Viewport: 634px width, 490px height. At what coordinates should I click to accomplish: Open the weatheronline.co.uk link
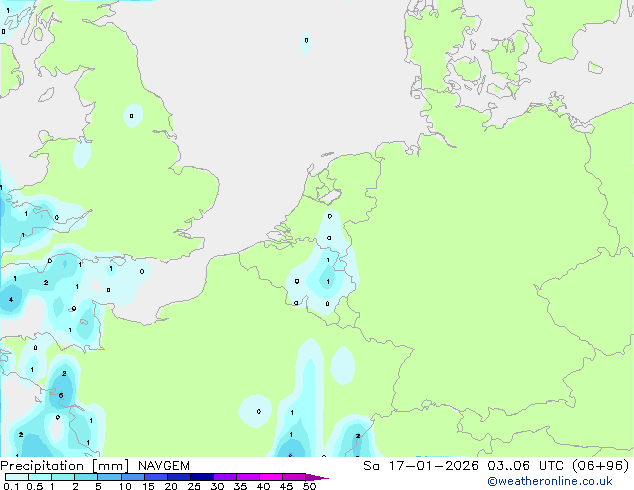tap(549, 481)
